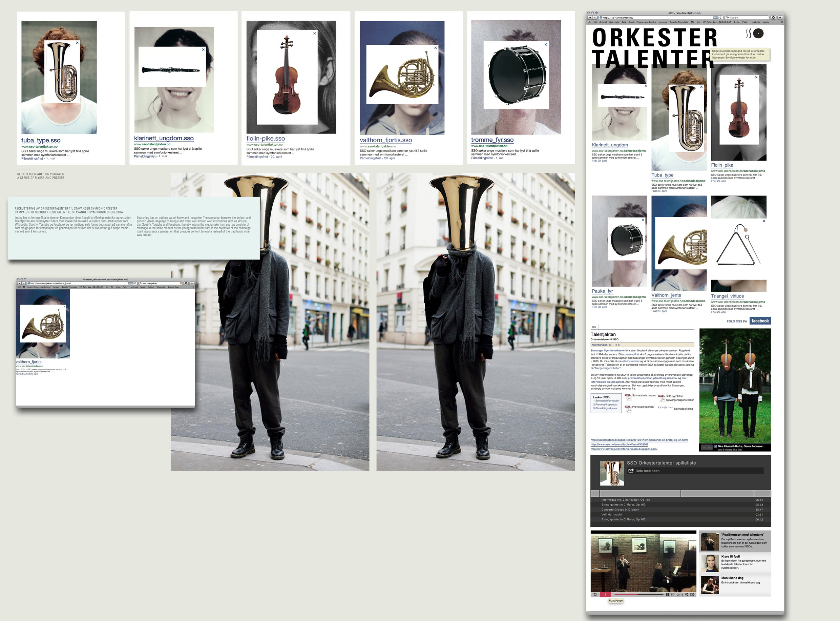
Task: Show hidden bookmarks chevron in the valthorn_fjortis window
Action: coord(193,287)
